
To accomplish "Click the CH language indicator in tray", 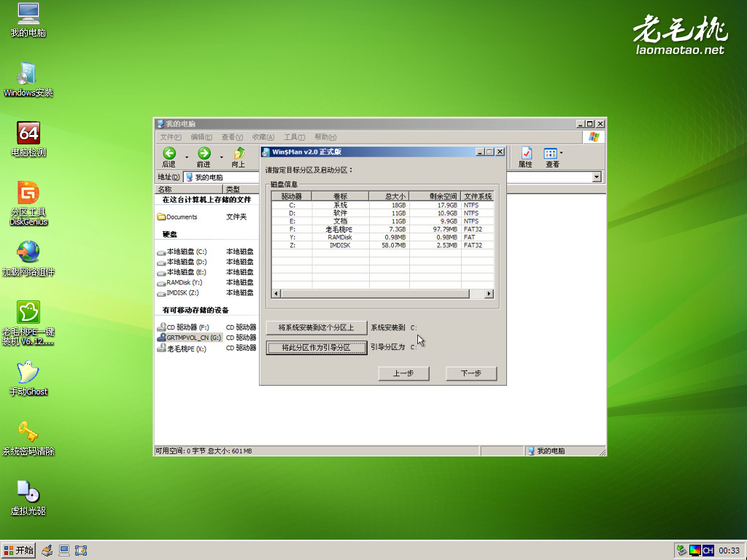I will coord(708,551).
